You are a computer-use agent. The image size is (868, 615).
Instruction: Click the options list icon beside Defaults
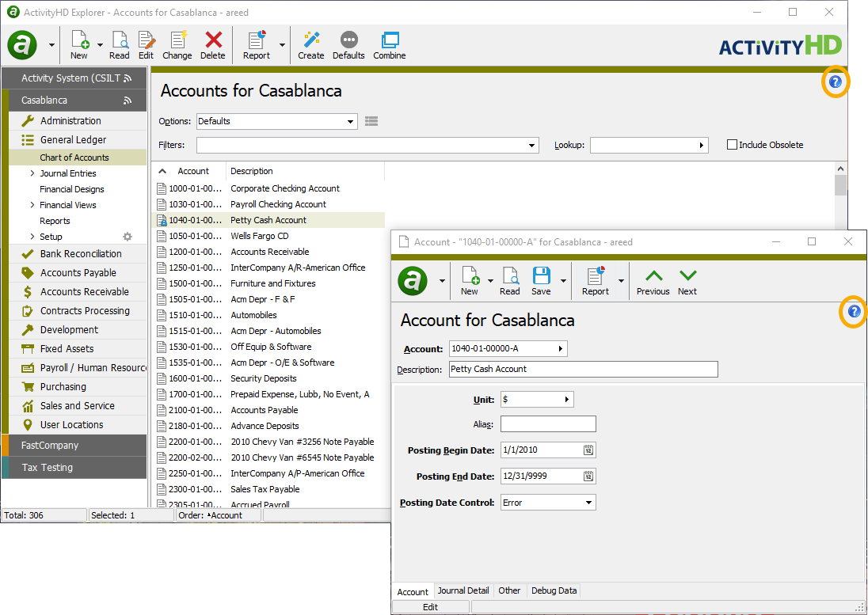coord(371,121)
